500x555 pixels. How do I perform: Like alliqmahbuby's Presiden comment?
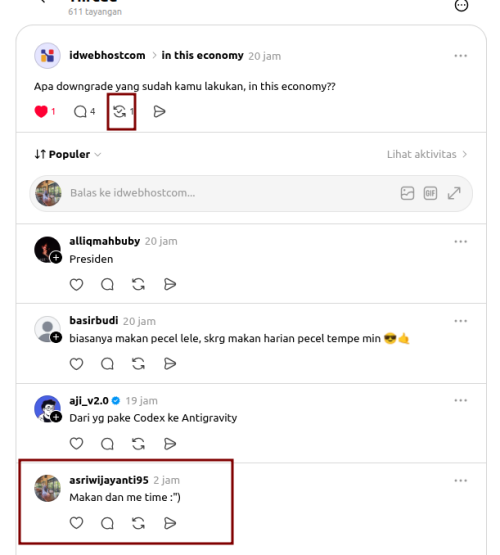[76, 284]
